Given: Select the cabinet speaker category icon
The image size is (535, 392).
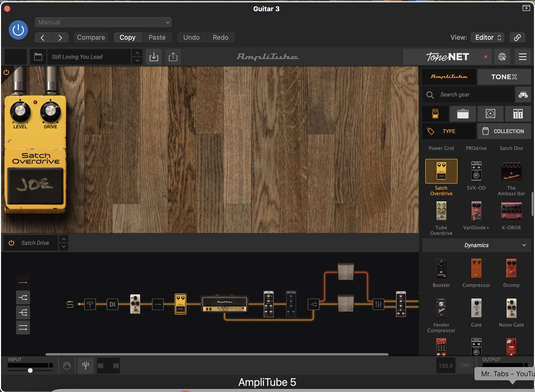Looking at the screenshot, I should coord(490,114).
